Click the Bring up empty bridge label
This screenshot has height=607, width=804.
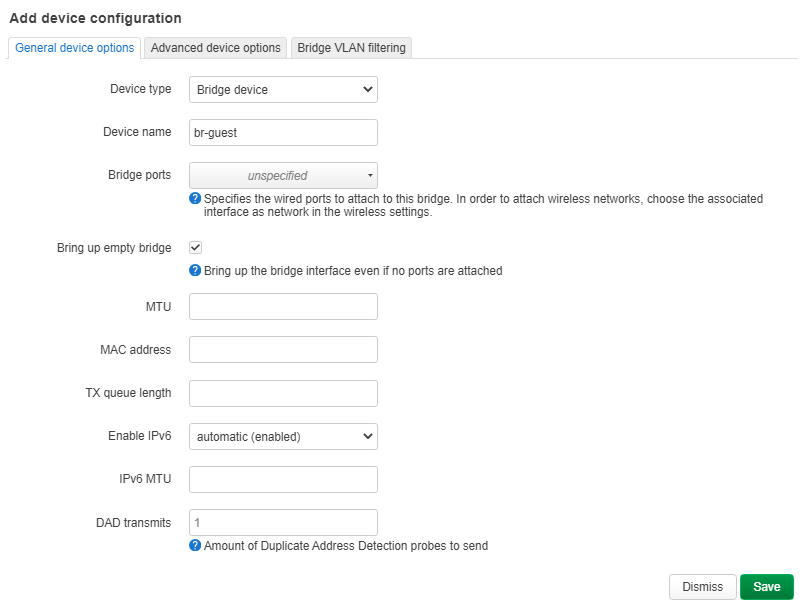(114, 248)
